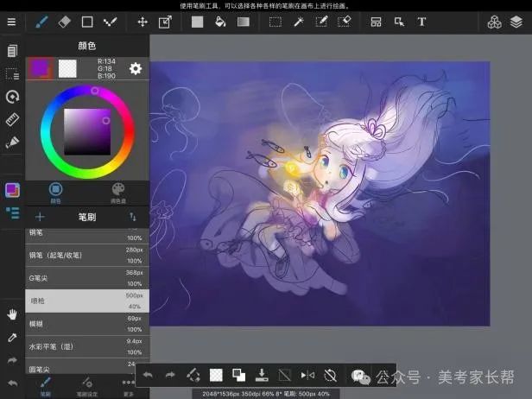Switch to the 调色盘 palette tab

[x=118, y=193]
